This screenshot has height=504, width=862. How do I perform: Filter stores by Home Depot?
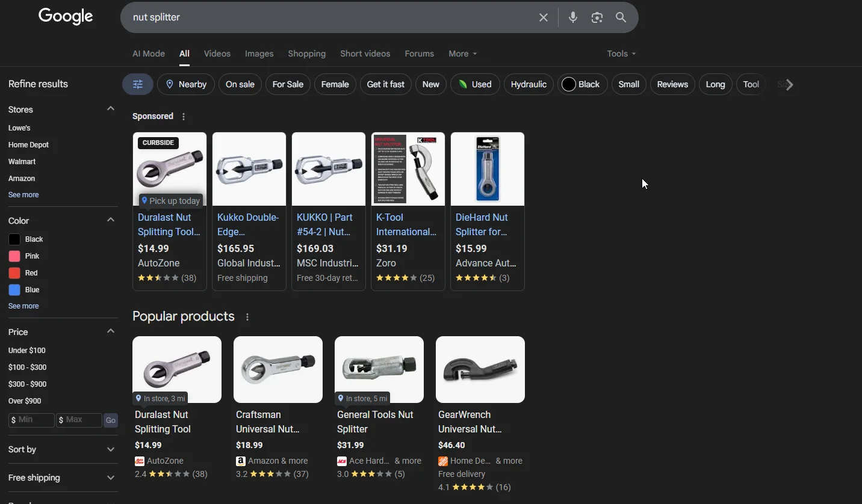click(x=29, y=145)
